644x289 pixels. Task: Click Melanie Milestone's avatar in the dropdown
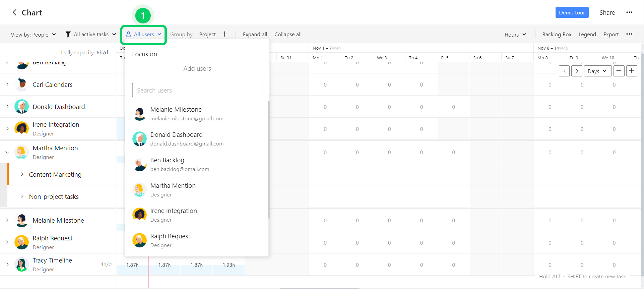click(139, 114)
